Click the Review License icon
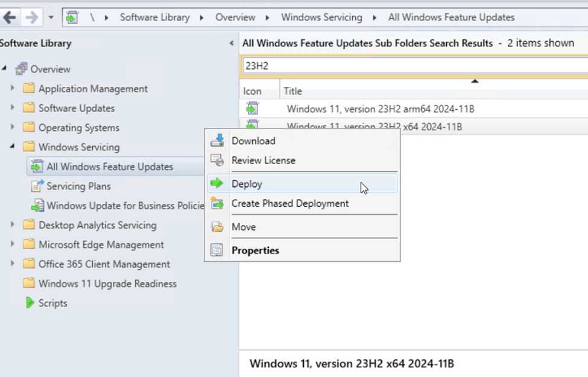The height and width of the screenshot is (377, 588). click(217, 160)
